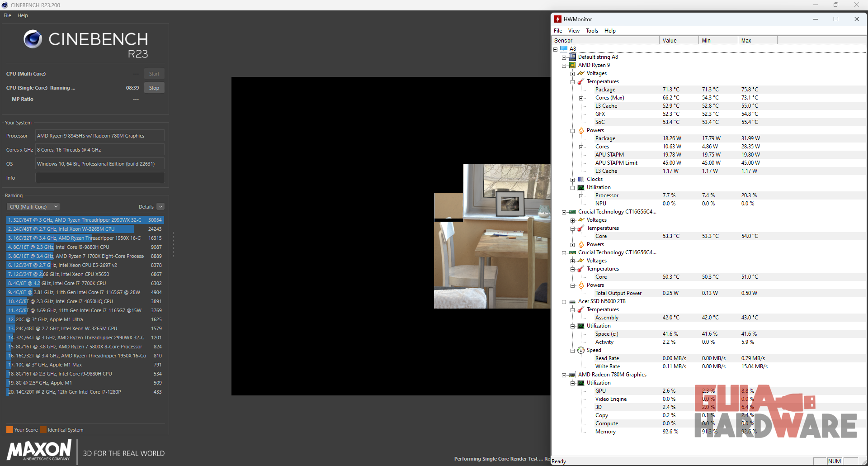This screenshot has height=466, width=868.
Task: Click the Temperatures thermometer icon under AMD Ryzen 9
Action: click(x=581, y=81)
